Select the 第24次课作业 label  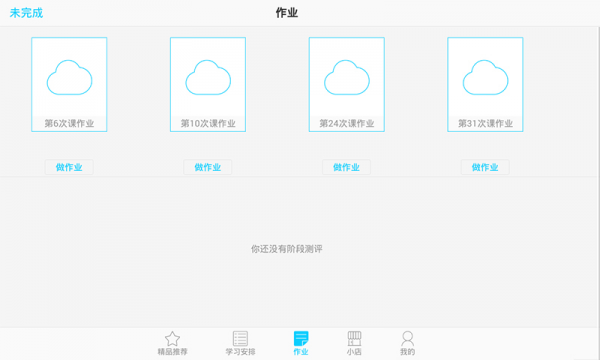coord(347,123)
